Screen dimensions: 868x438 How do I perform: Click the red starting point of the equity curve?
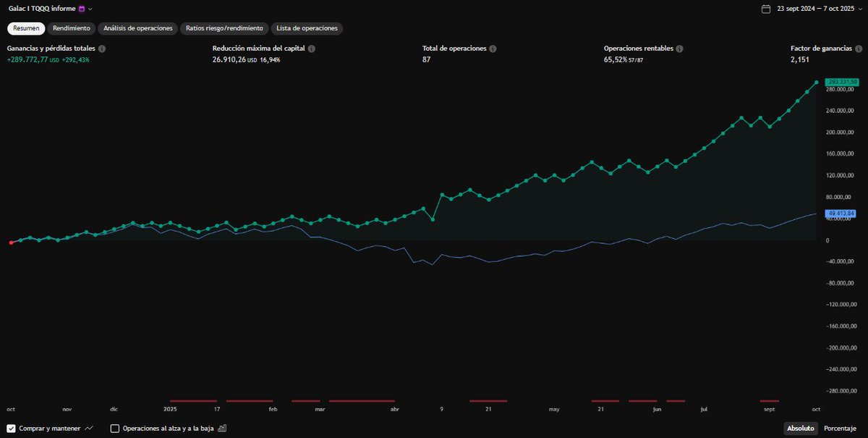point(11,243)
